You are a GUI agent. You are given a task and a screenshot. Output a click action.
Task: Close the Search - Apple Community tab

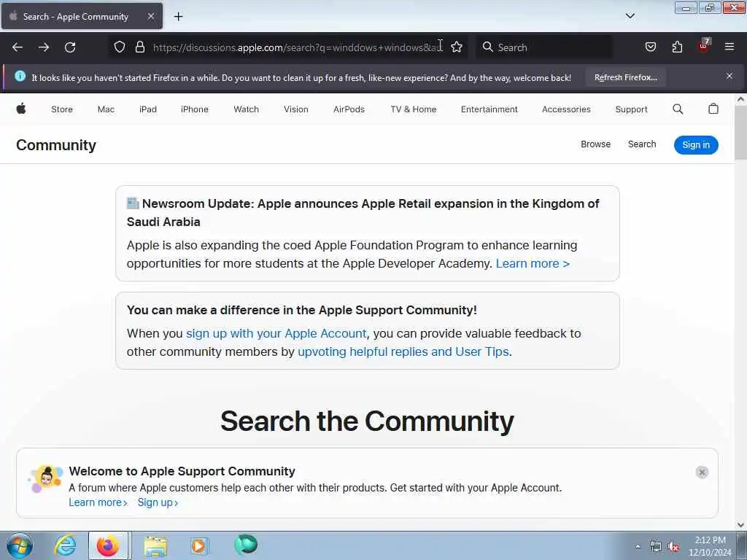(150, 16)
